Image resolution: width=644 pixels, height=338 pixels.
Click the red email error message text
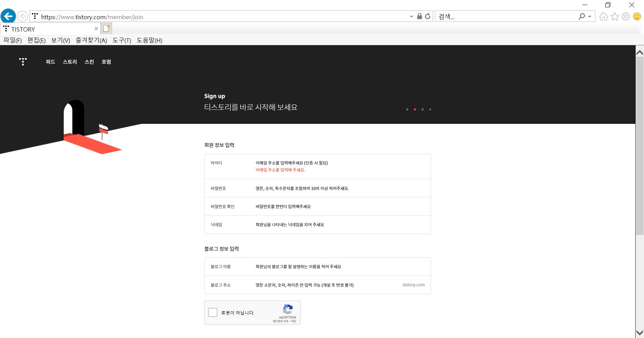[280, 170]
